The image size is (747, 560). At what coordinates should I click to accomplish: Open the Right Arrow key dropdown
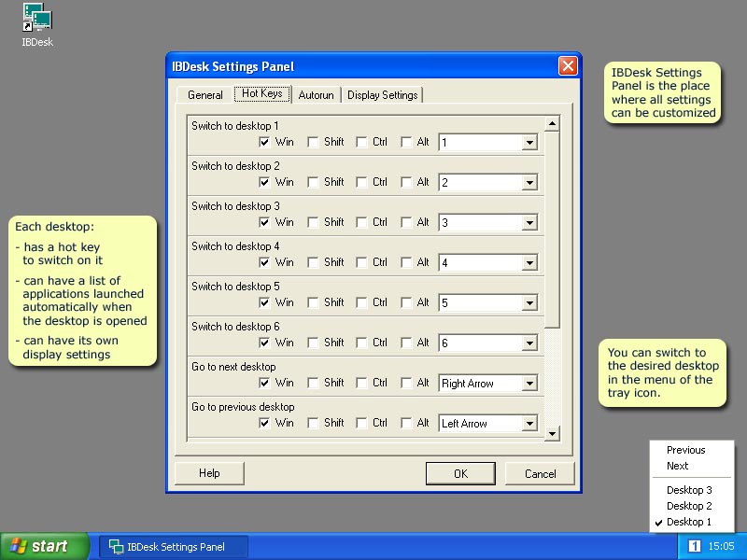pyautogui.click(x=529, y=383)
